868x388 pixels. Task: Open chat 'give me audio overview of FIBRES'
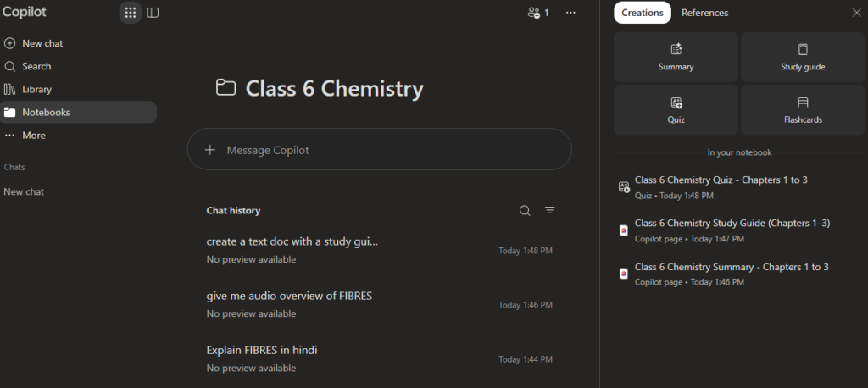289,296
